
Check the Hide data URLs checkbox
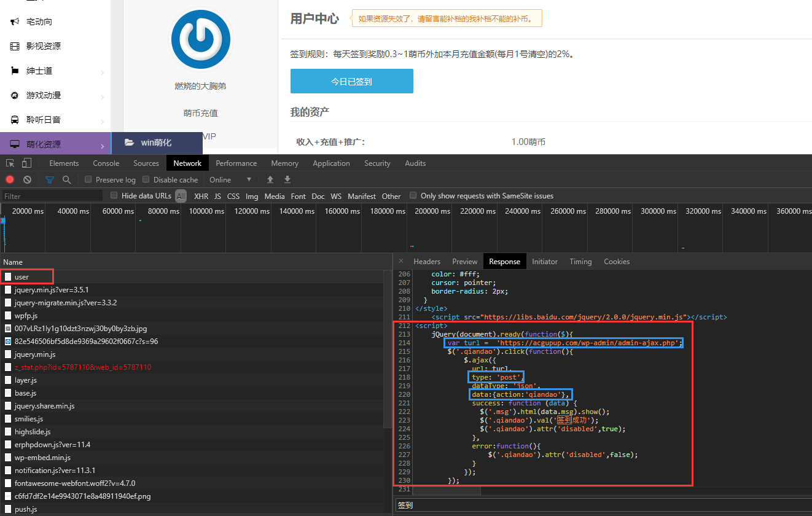114,195
